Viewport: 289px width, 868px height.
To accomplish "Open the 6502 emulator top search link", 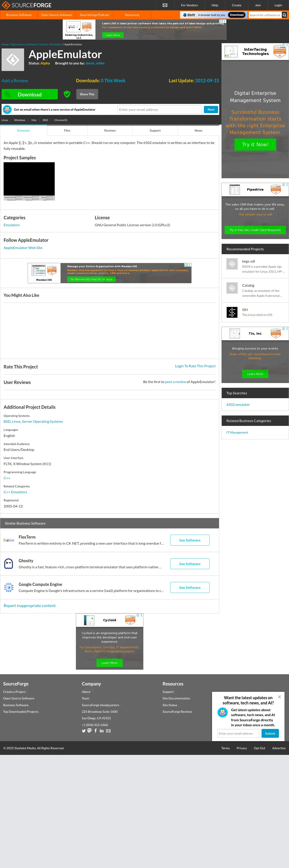I will tap(238, 405).
